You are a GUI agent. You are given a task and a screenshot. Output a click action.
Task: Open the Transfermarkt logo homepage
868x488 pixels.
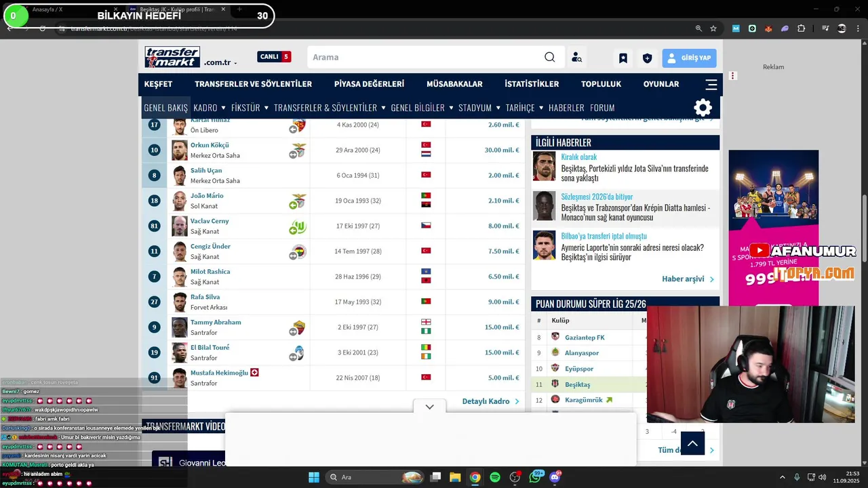[172, 57]
